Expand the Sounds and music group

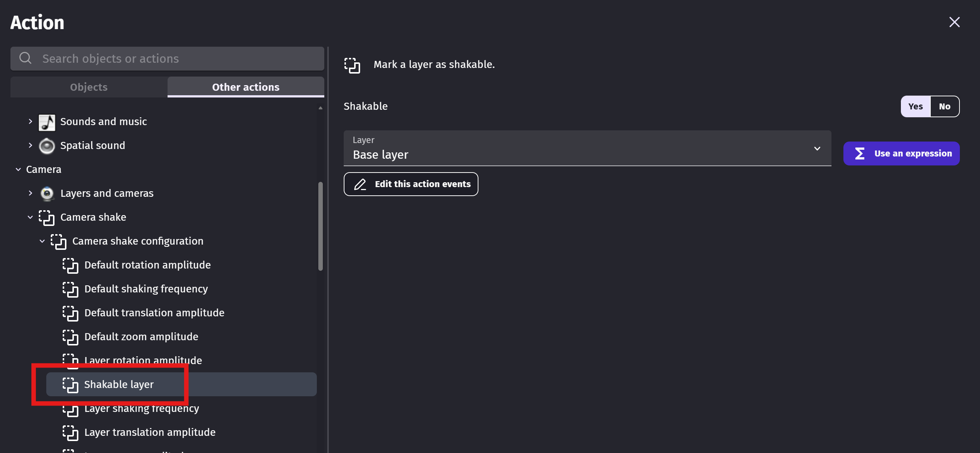[31, 122]
